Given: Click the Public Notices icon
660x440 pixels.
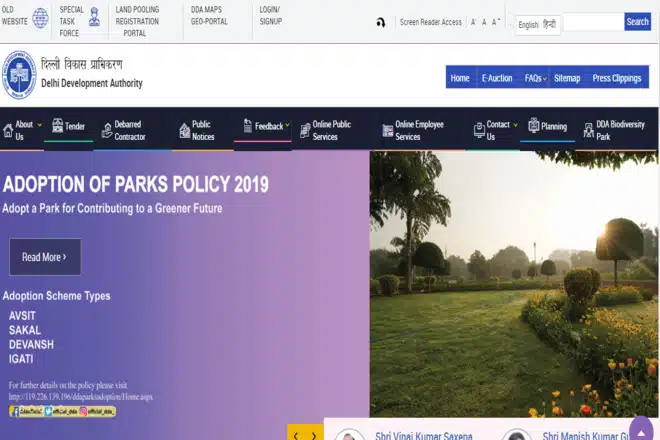Looking at the screenshot, I should pos(184,131).
